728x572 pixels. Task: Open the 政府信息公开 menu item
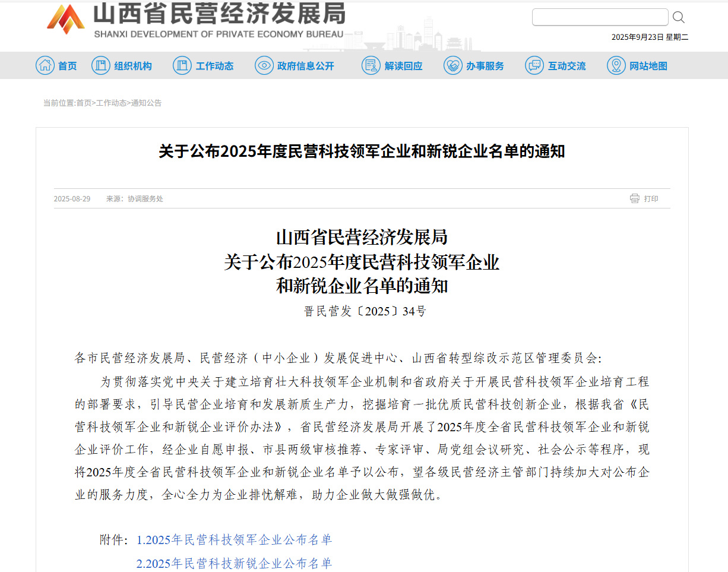(x=305, y=66)
